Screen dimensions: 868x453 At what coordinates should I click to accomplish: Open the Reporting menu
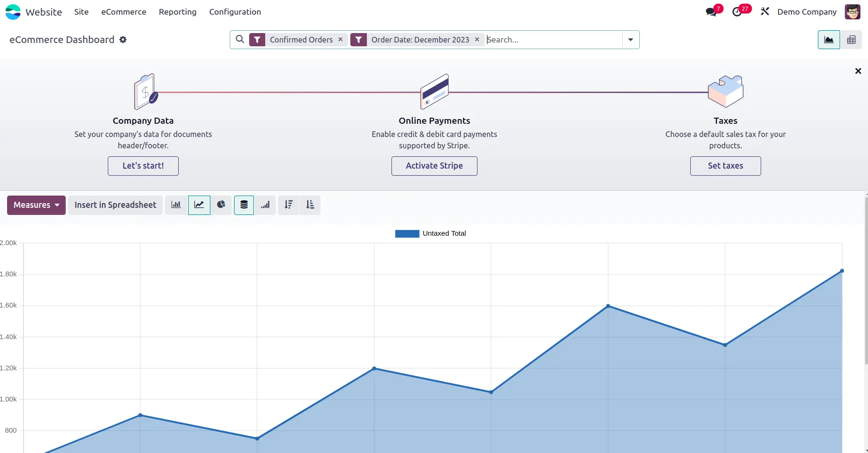click(177, 12)
